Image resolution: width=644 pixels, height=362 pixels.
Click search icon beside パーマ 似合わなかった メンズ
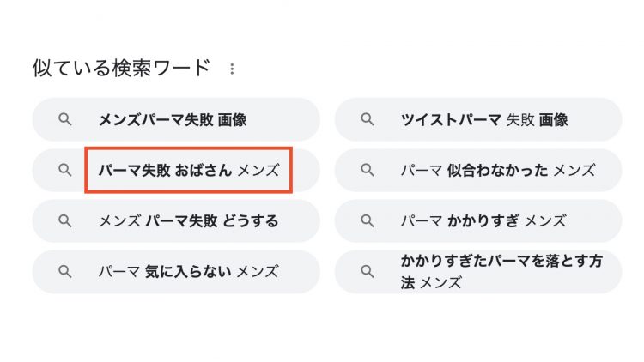pyautogui.click(x=368, y=170)
